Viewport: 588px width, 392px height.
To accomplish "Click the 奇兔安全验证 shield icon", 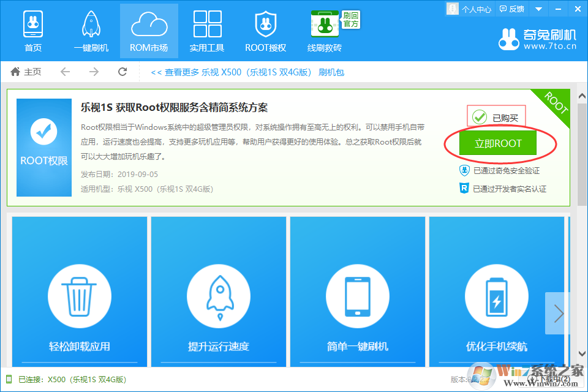I will (464, 170).
